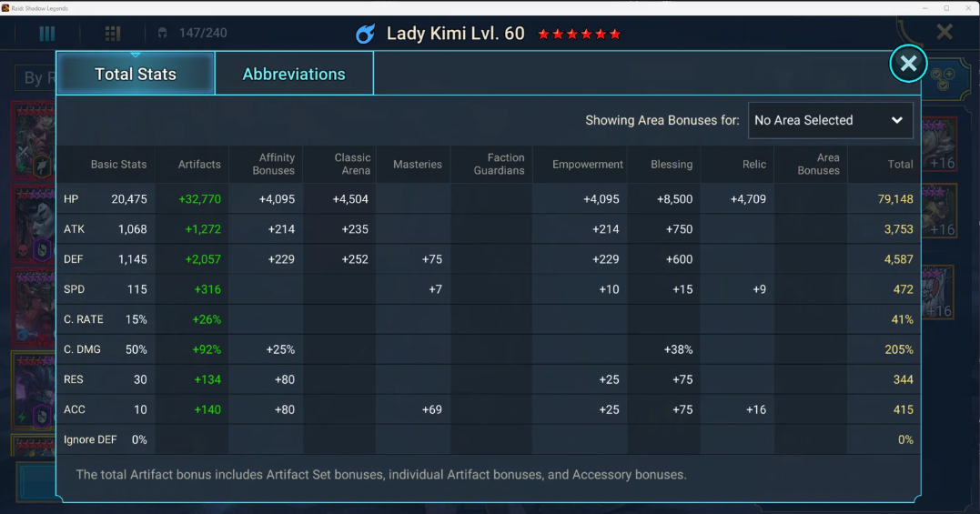Image resolution: width=980 pixels, height=514 pixels.
Task: Click the SPD relic bonus +9
Action: pyautogui.click(x=760, y=289)
